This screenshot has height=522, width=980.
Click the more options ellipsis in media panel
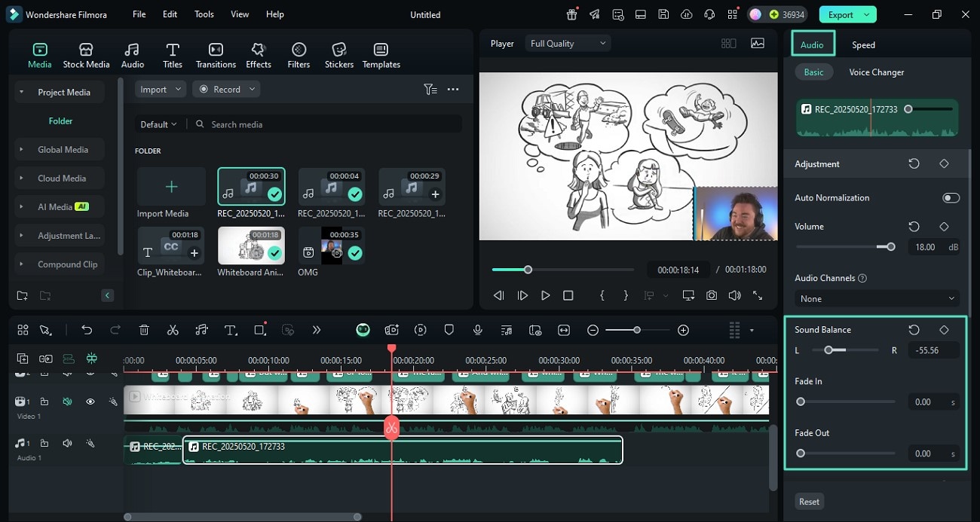click(x=453, y=90)
